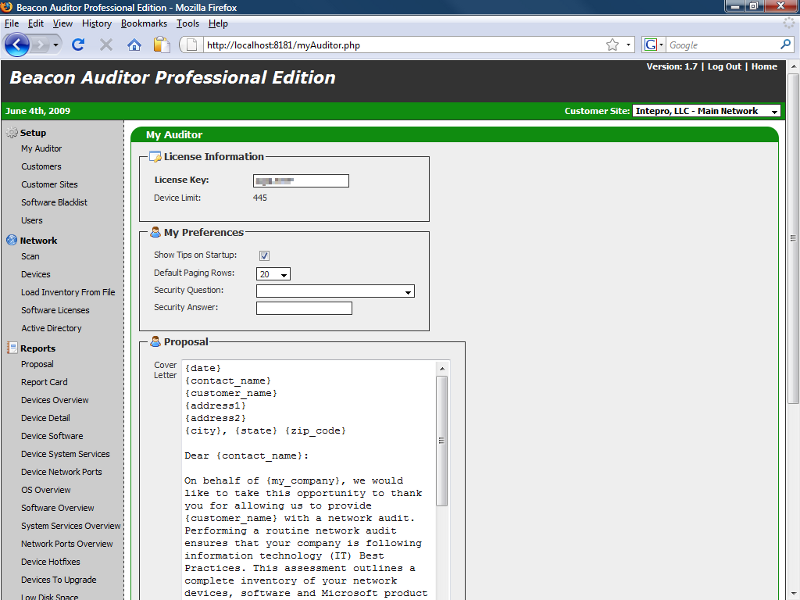
Task: Open the Edit menu
Action: pyautogui.click(x=36, y=23)
